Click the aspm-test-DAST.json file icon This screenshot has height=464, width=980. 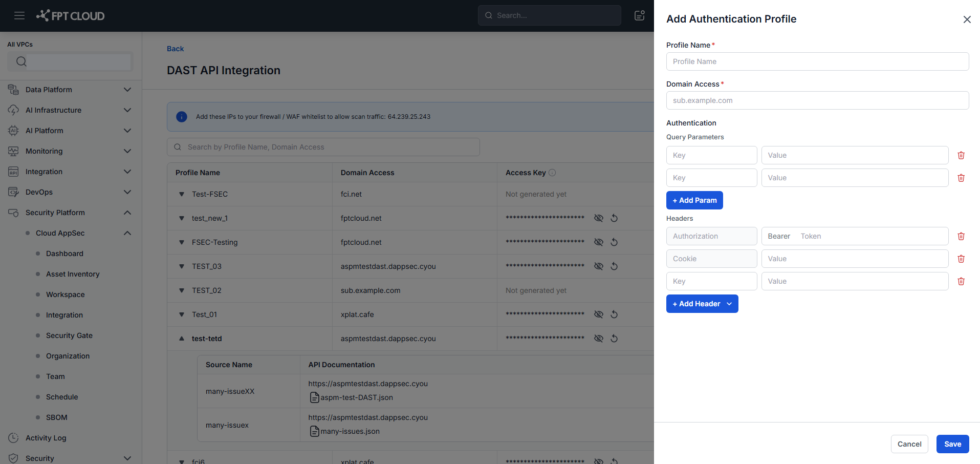coord(315,397)
